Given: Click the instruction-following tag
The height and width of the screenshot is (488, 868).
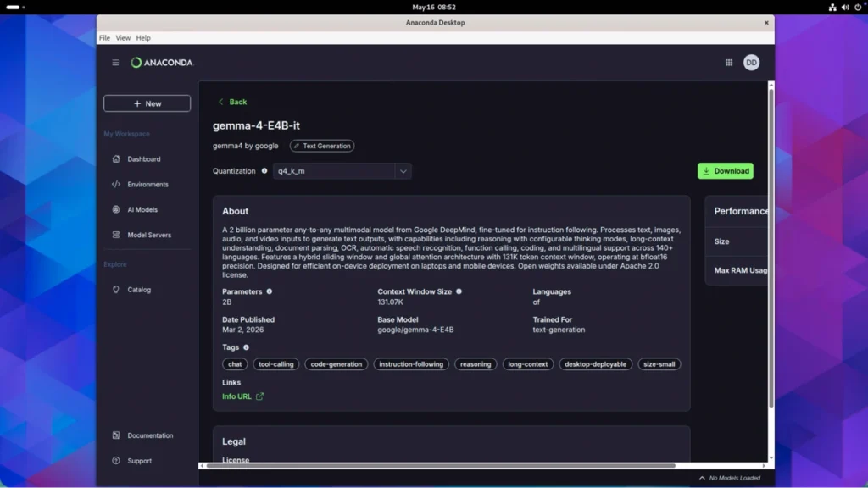Looking at the screenshot, I should point(411,364).
